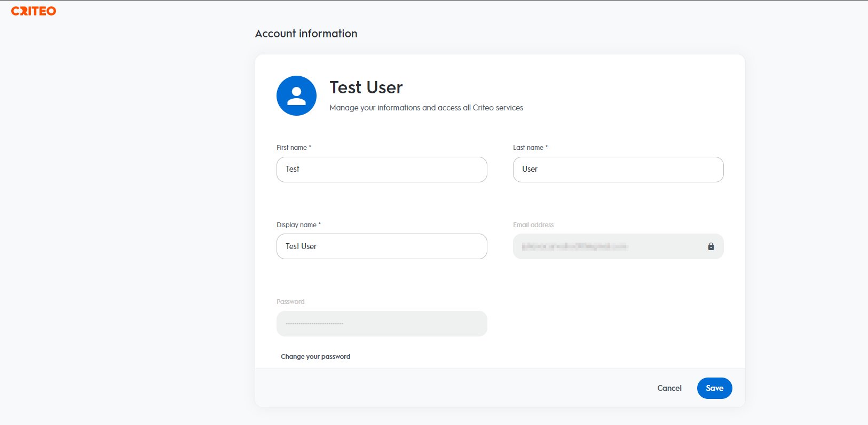Click the locked Email address field
This screenshot has width=868, height=425.
click(x=618, y=246)
